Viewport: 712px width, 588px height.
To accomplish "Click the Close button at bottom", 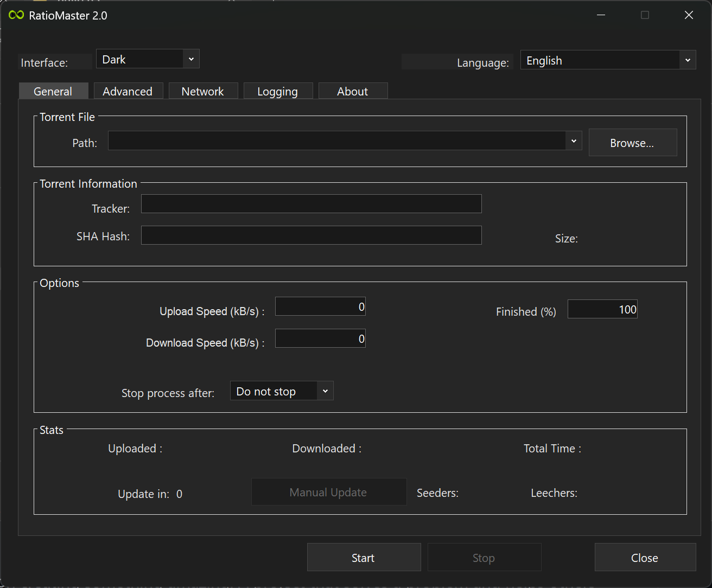I will tap(645, 558).
